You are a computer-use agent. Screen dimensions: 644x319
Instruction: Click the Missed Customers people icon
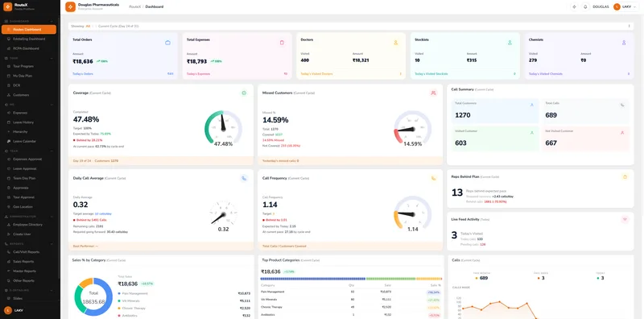pos(433,93)
